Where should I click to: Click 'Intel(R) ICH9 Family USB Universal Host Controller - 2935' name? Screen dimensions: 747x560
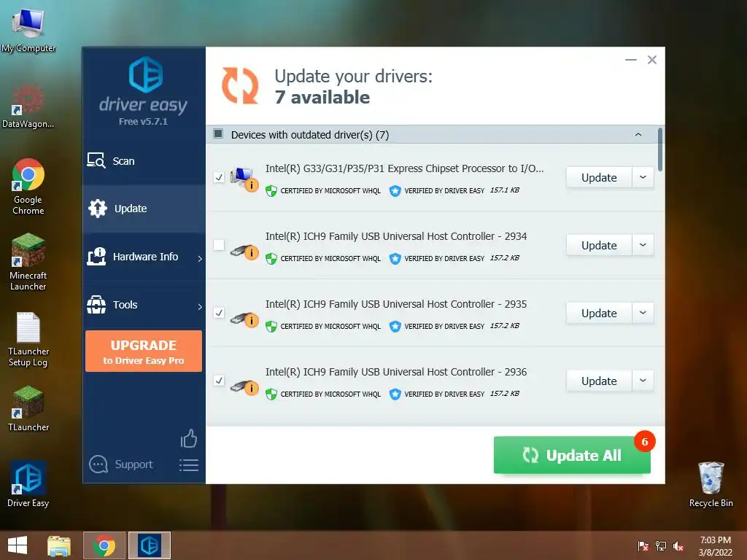(x=396, y=304)
